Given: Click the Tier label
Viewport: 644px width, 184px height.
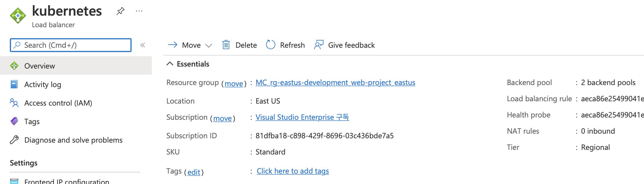Looking at the screenshot, I should coord(513,147).
